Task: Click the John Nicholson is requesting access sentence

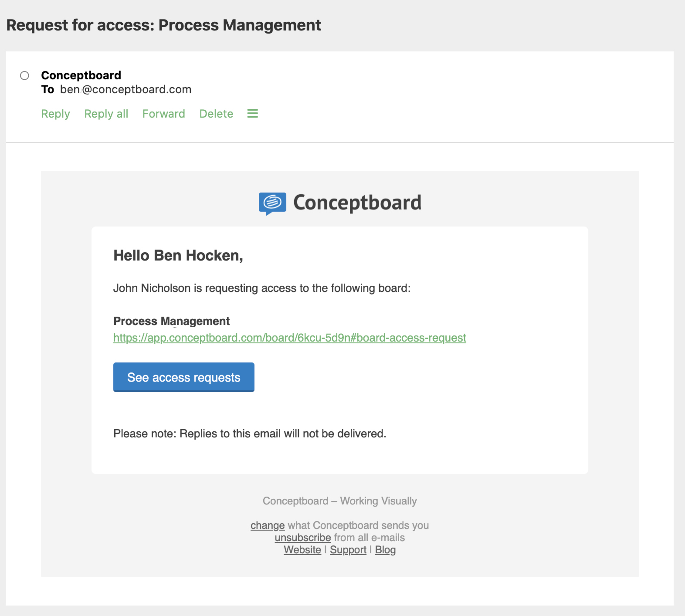Action: (262, 288)
